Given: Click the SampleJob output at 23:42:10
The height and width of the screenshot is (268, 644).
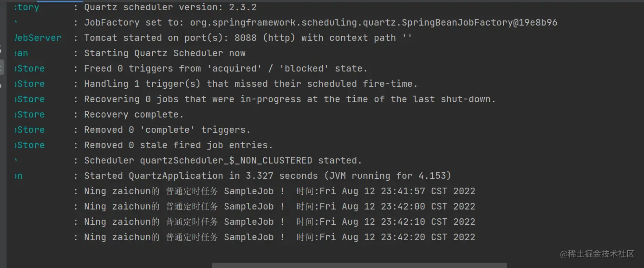Looking at the screenshot, I should click(280, 222).
